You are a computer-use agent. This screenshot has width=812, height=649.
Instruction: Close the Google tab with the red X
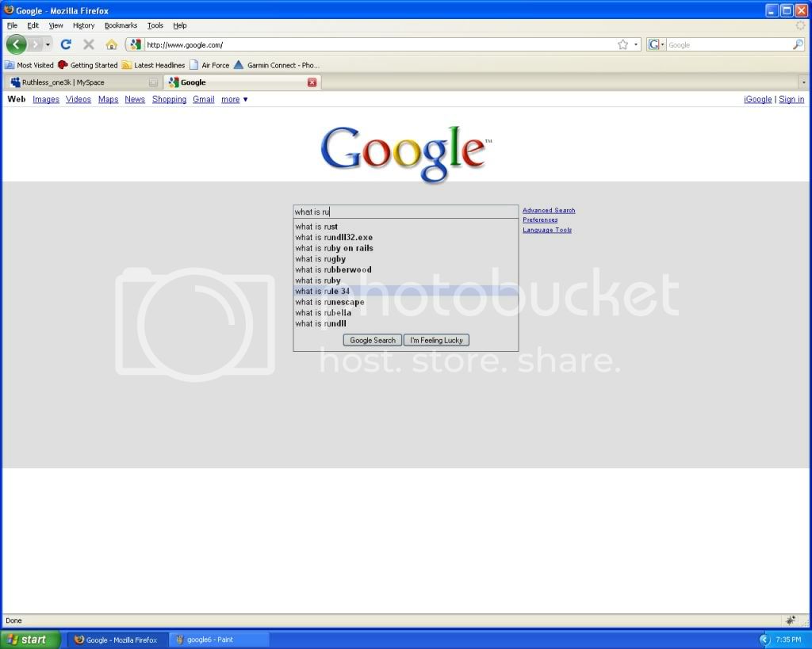pos(312,82)
